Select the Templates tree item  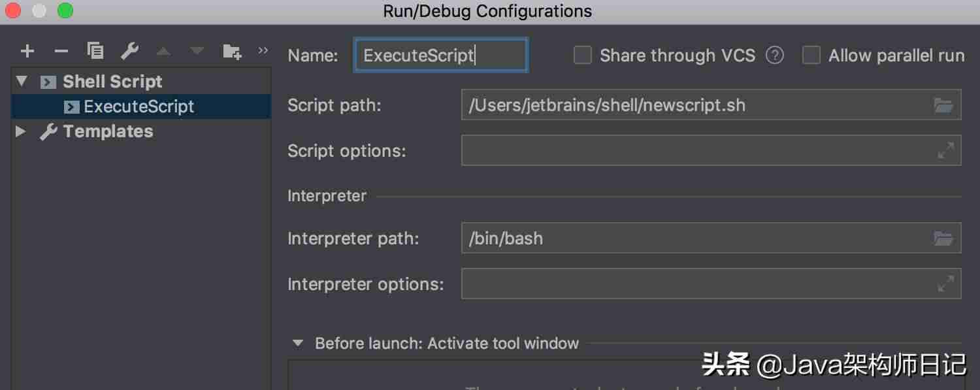pos(141,131)
